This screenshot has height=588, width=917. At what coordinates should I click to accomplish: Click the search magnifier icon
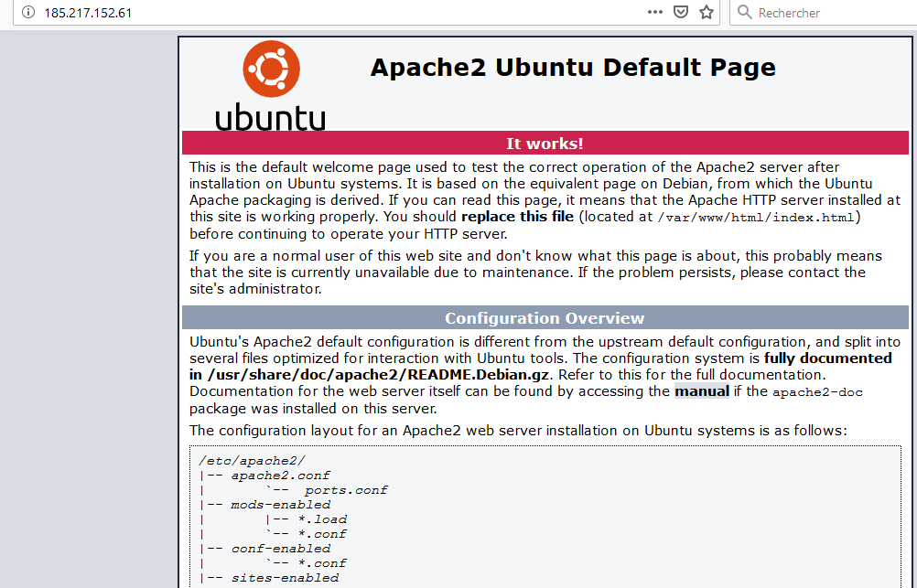tap(744, 12)
